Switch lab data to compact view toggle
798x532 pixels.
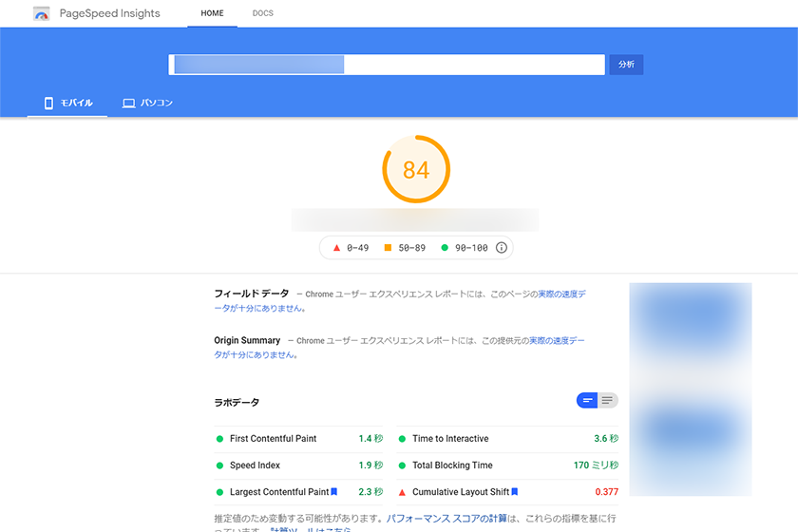[587, 401]
